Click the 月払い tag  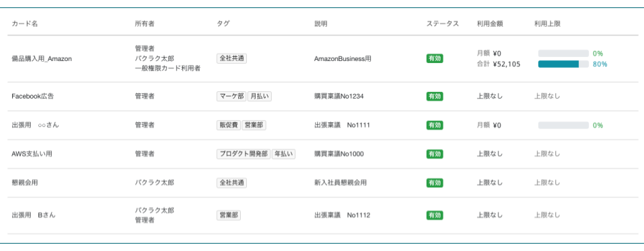260,97
